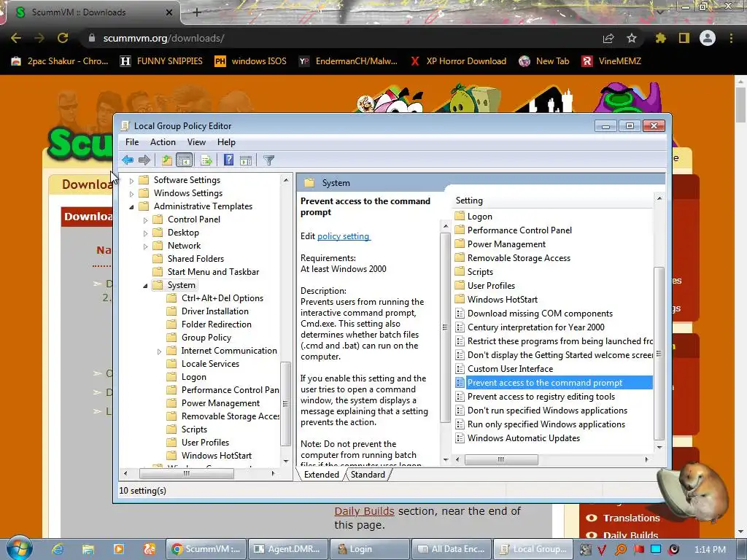This screenshot has width=747, height=560.
Task: Collapse the Administrative Templates node
Action: tap(132, 206)
